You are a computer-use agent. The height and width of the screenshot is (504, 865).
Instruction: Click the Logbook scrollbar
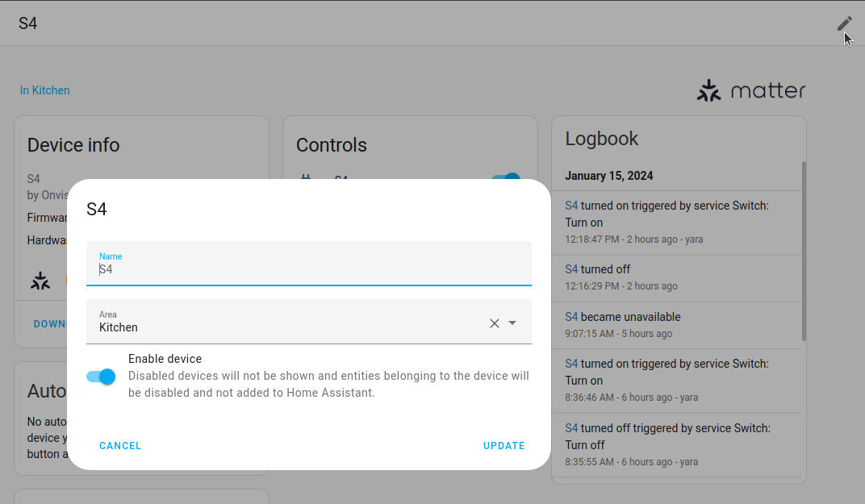click(803, 250)
